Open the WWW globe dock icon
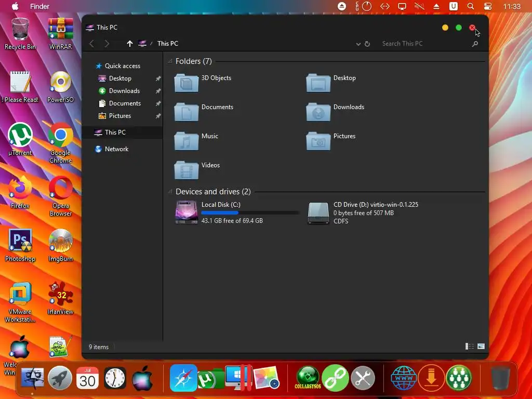This screenshot has height=399, width=532. coord(403,378)
